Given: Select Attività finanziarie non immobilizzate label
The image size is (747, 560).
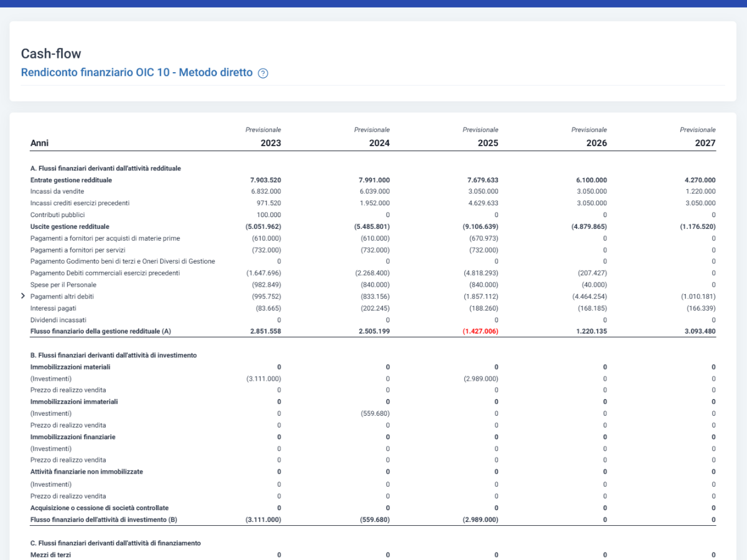Looking at the screenshot, I should coord(87,472).
